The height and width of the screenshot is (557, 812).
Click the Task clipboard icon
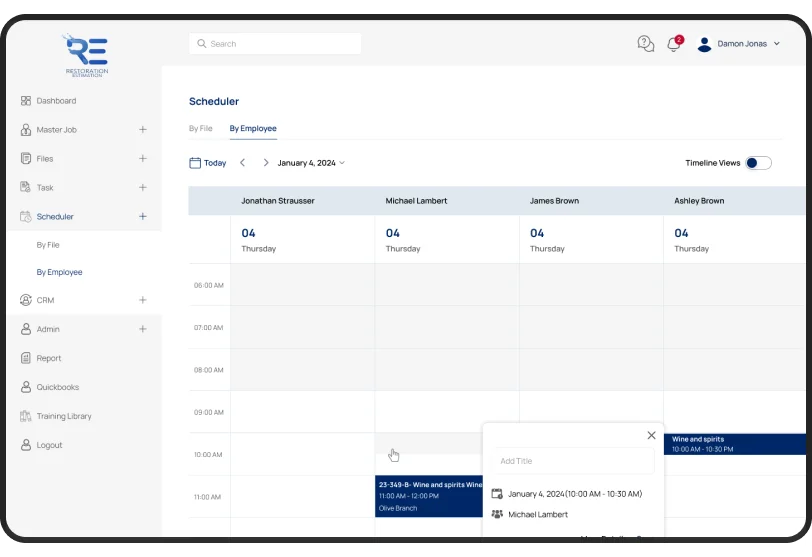[x=25, y=187]
